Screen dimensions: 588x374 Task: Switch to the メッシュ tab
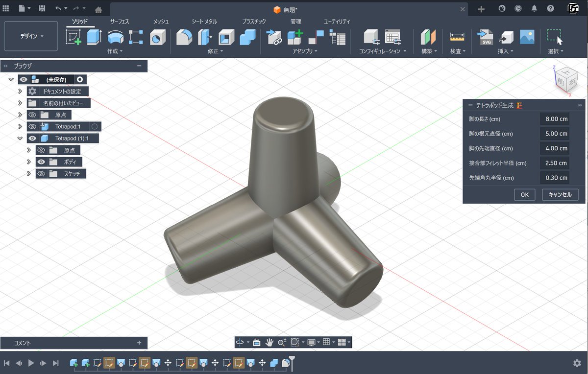161,22
